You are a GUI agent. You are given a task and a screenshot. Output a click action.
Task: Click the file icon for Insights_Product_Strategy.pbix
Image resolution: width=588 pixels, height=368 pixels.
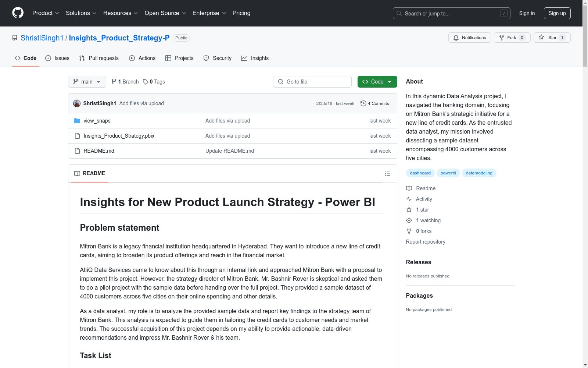77,136
